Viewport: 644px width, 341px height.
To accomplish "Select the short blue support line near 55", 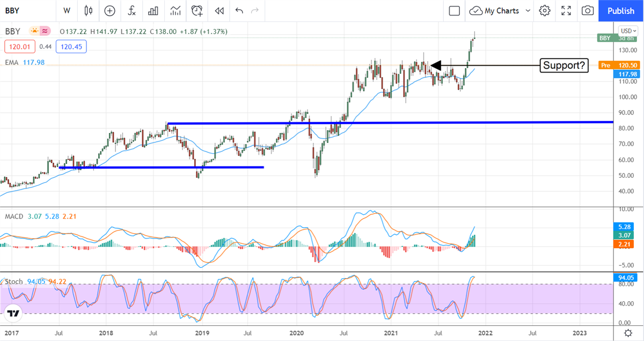I will [162, 168].
